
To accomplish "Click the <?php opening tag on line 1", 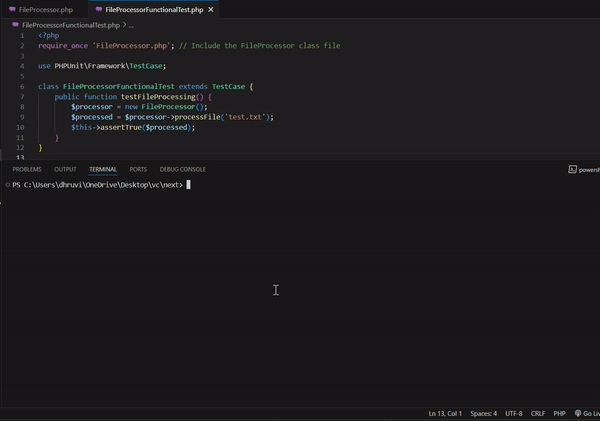I will pyautogui.click(x=49, y=36).
